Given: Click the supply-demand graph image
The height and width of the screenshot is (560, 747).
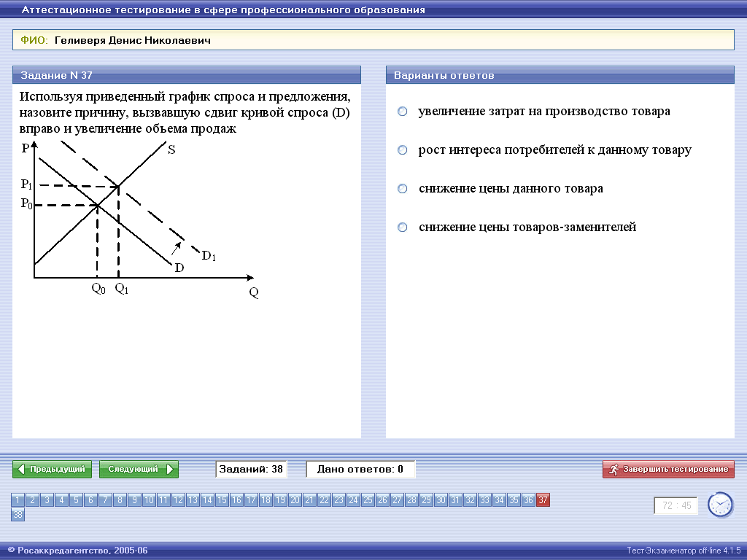Looking at the screenshot, I should click(x=139, y=219).
